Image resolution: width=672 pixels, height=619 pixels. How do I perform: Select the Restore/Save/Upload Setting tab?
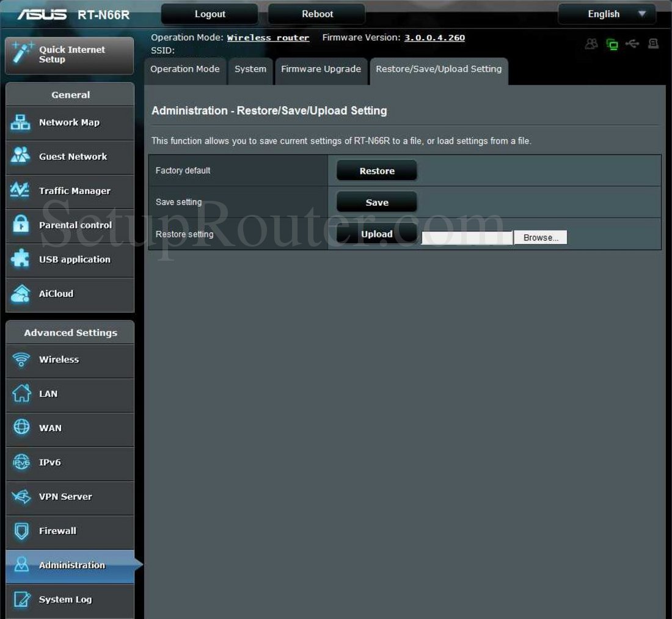pyautogui.click(x=439, y=70)
